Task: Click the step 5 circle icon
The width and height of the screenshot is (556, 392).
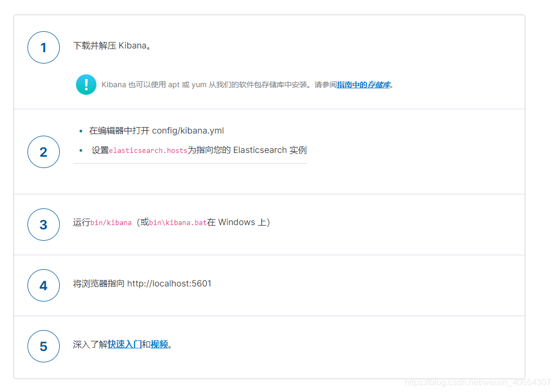Action: coord(44,346)
